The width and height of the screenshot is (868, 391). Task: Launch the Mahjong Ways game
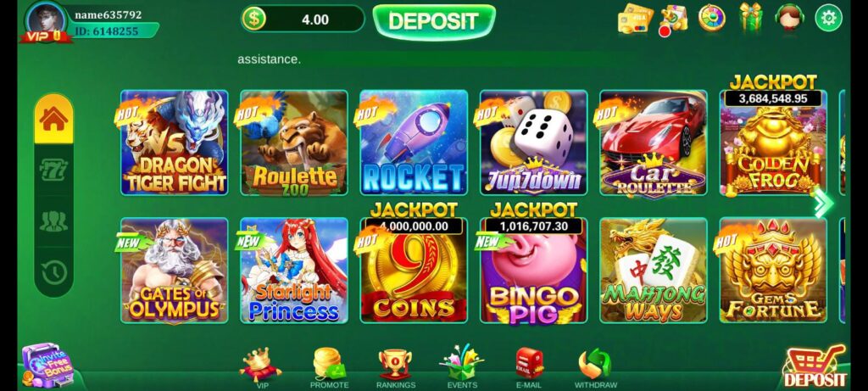[654, 271]
